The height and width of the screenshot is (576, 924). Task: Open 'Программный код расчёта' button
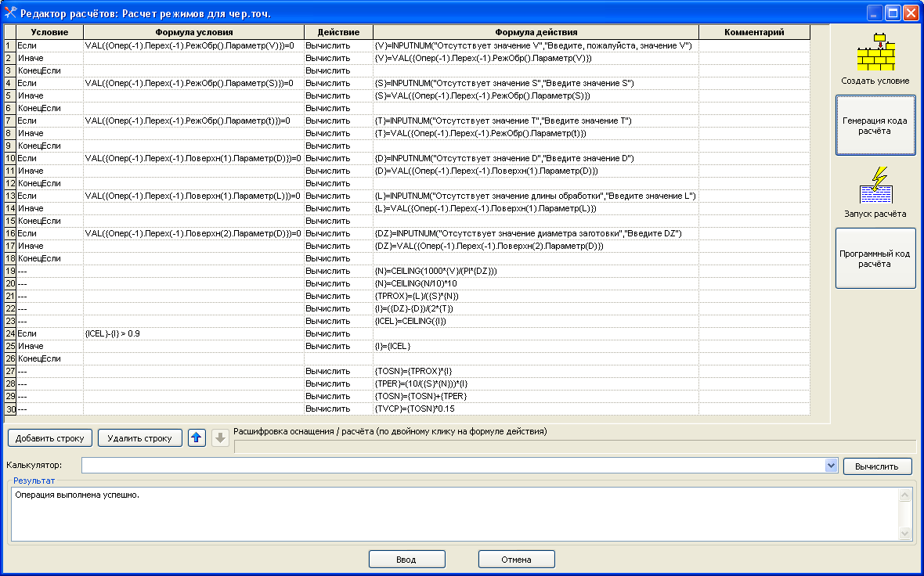(x=875, y=258)
